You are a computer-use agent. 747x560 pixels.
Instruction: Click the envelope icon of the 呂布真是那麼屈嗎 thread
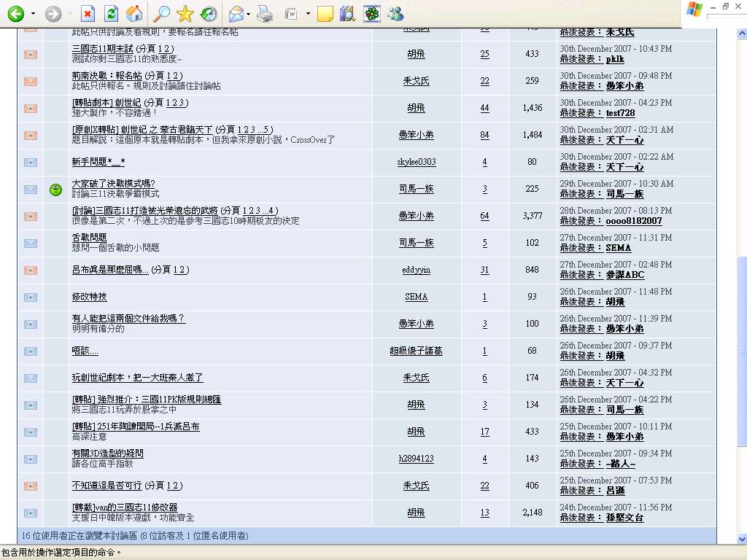(x=31, y=271)
